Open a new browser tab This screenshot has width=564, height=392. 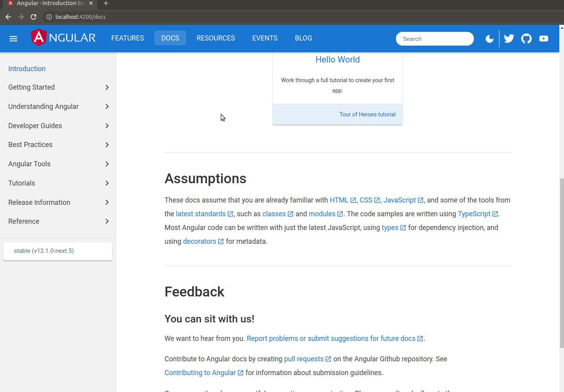tap(105, 3)
